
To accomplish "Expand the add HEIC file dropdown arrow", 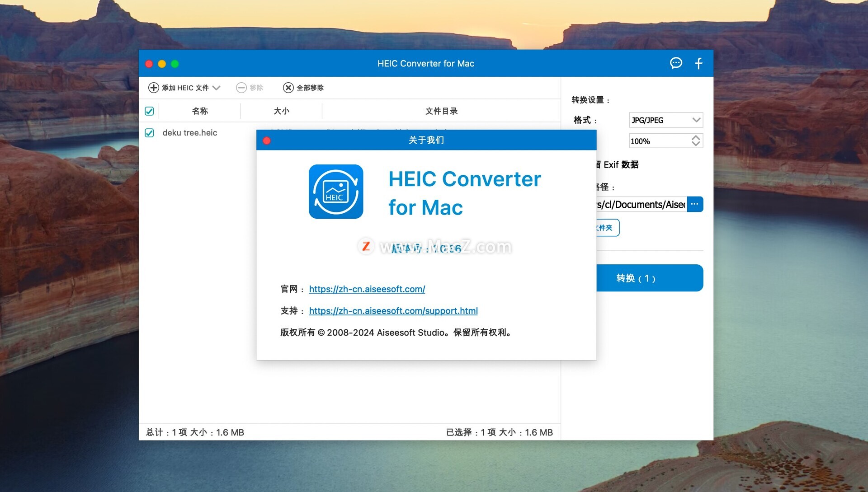I will (x=216, y=88).
